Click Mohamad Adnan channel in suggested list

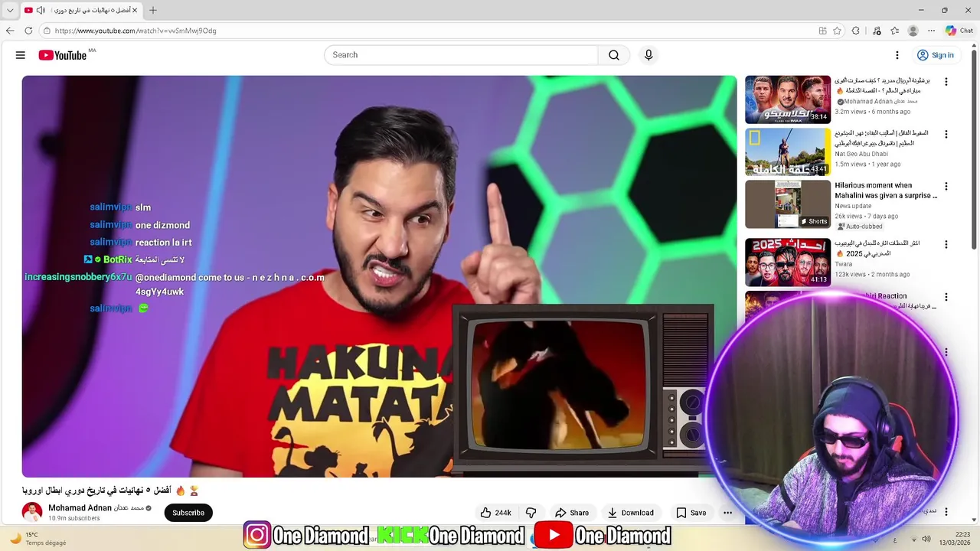point(880,101)
